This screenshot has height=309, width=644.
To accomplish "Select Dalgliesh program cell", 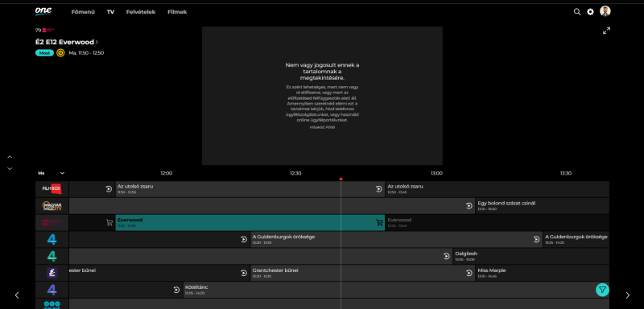I will click(531, 257).
